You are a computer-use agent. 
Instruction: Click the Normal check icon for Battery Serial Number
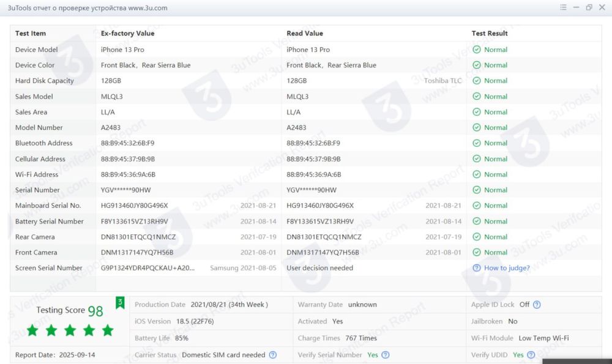(x=477, y=221)
